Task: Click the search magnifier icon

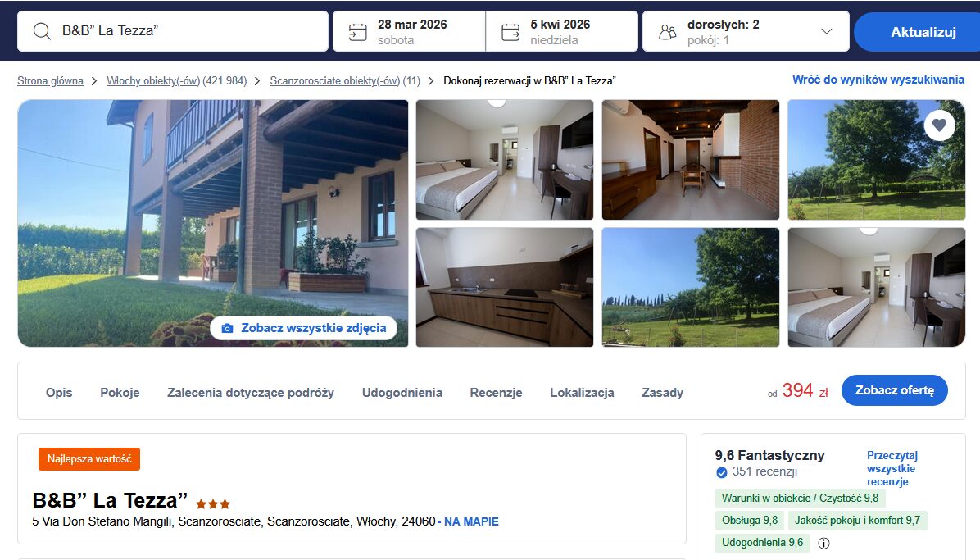Action: click(42, 31)
